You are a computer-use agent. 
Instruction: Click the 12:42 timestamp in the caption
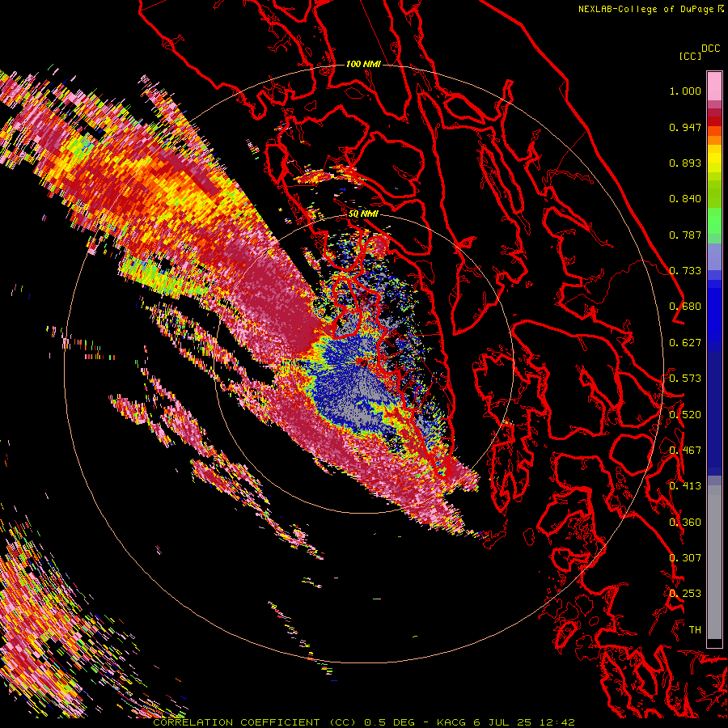(557, 722)
